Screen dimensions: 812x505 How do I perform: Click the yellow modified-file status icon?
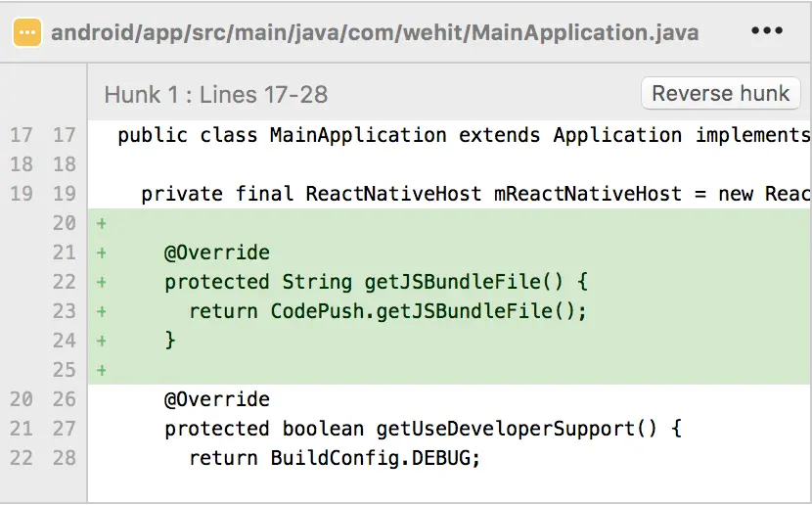point(27,32)
